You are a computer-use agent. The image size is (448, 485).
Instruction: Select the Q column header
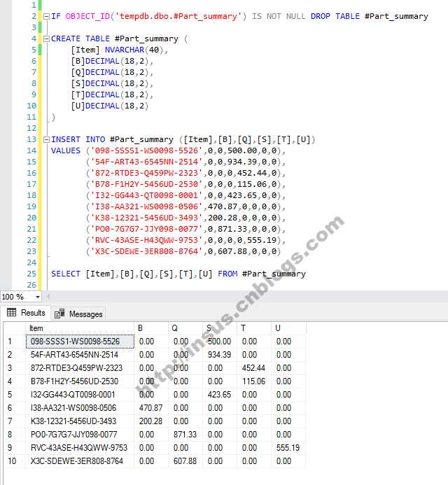(x=185, y=328)
